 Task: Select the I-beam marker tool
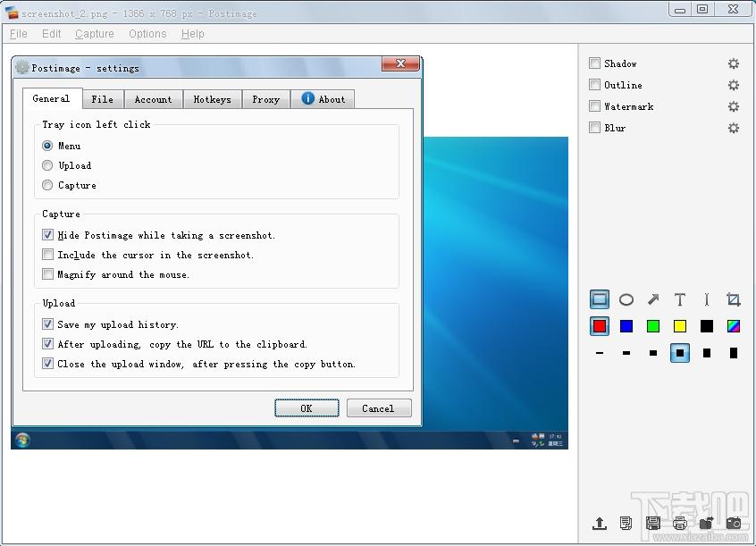click(706, 299)
